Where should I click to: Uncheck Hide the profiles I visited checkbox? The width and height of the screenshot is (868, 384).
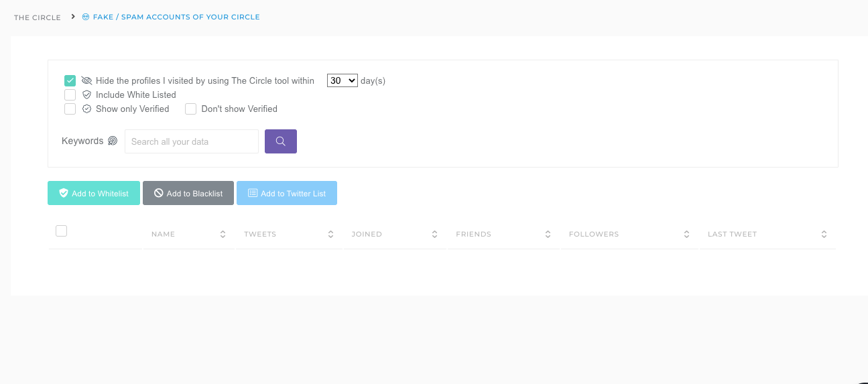(70, 80)
